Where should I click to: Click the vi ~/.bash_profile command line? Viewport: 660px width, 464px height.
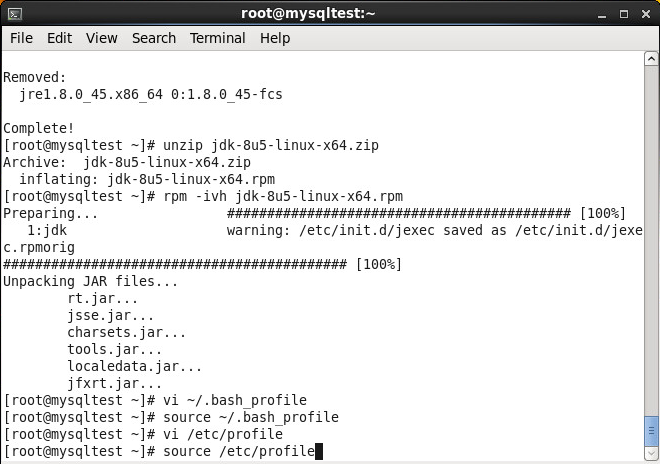(155, 400)
